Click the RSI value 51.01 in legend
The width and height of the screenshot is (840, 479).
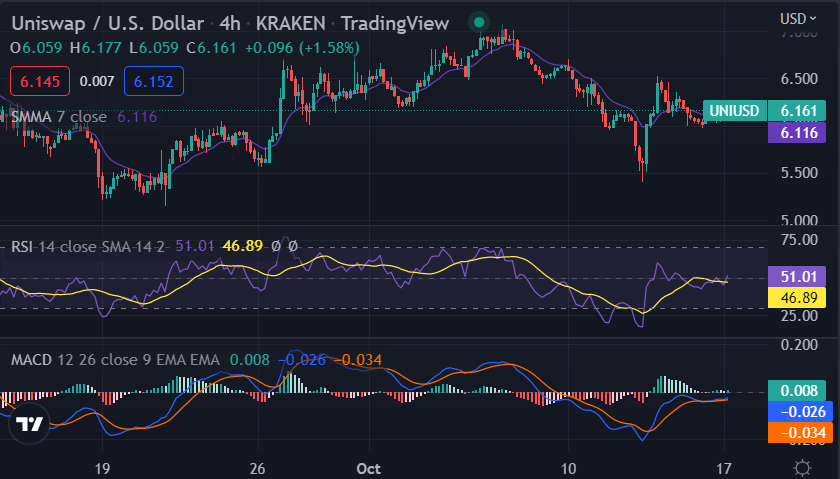tap(195, 246)
